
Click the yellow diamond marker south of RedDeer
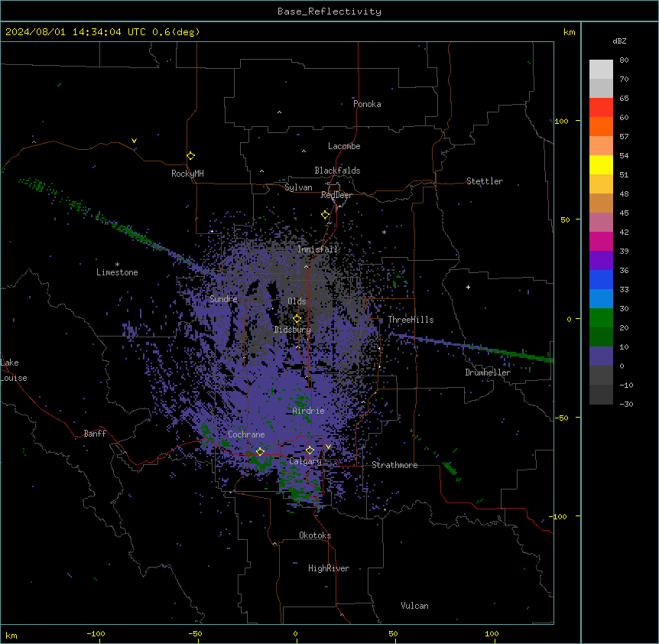click(x=326, y=215)
